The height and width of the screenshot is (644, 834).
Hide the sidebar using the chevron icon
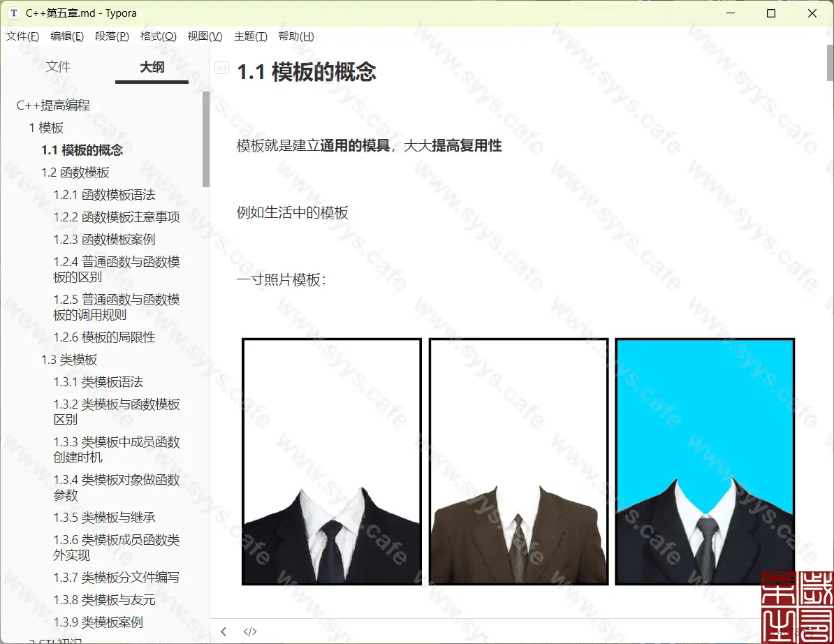[223, 631]
